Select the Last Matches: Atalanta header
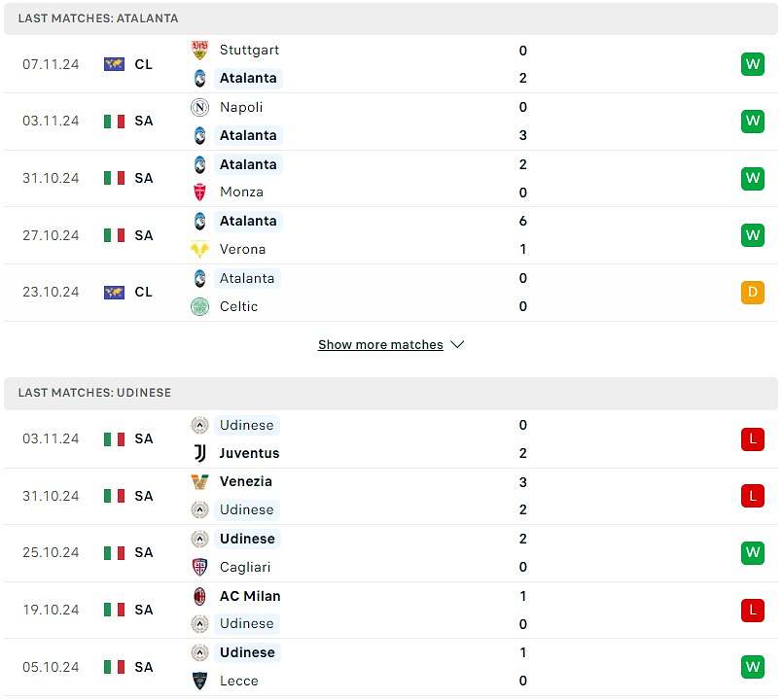783x700 pixels. click(391, 18)
